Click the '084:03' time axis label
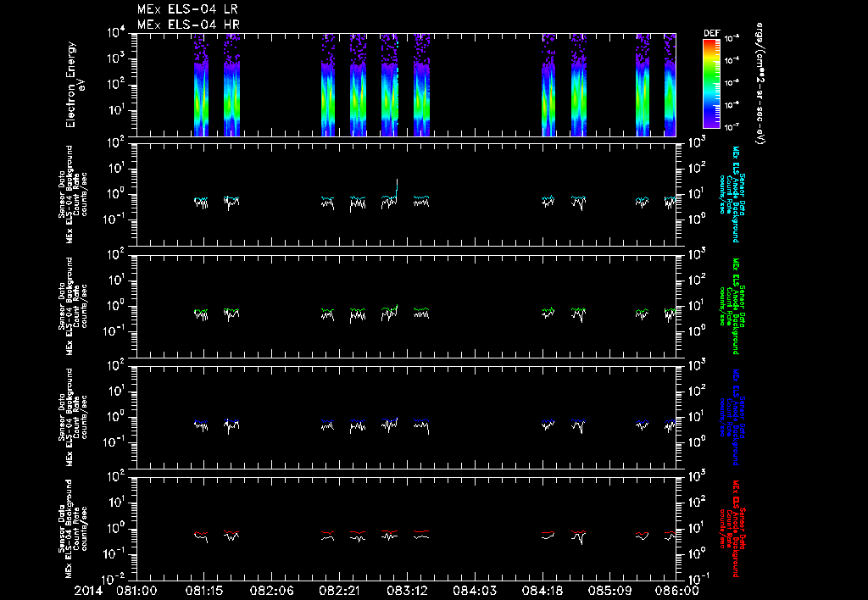 (x=474, y=592)
